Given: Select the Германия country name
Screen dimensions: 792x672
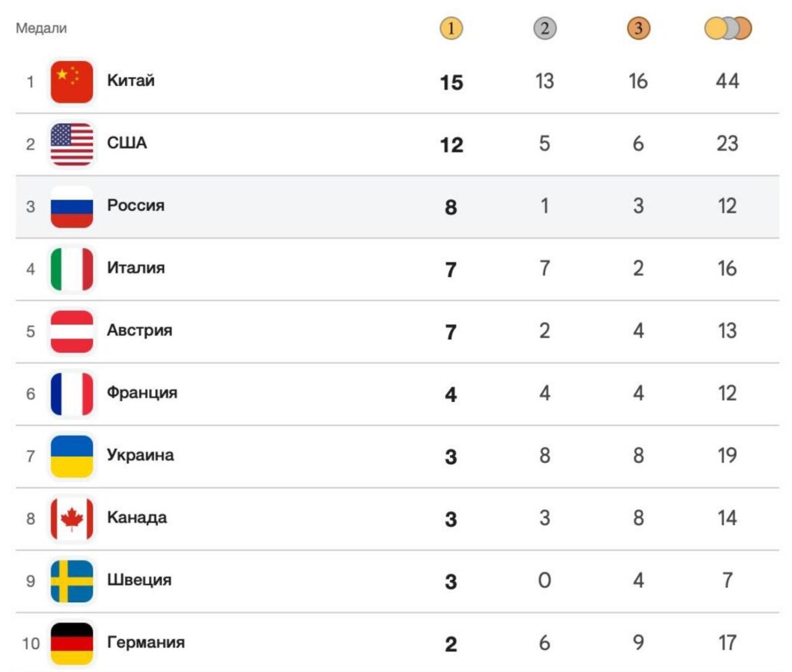Looking at the screenshot, I should click(146, 642).
